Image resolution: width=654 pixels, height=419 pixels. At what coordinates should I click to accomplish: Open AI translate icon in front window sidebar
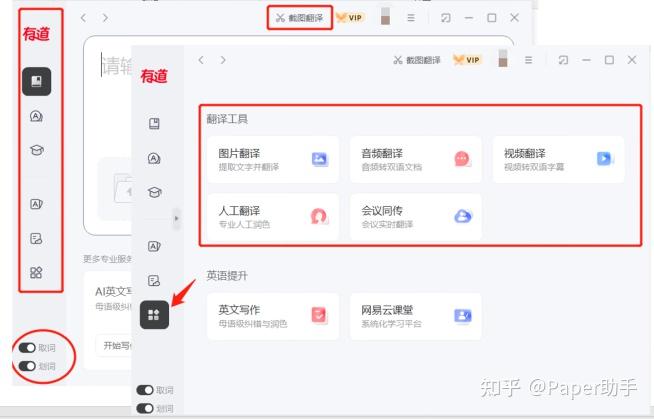pyautogui.click(x=154, y=158)
